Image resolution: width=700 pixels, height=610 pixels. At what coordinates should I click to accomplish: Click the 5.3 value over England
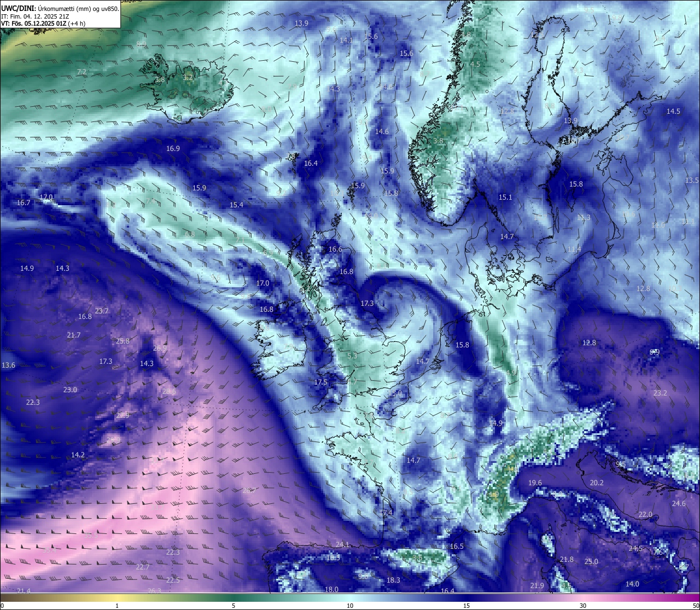click(x=352, y=356)
